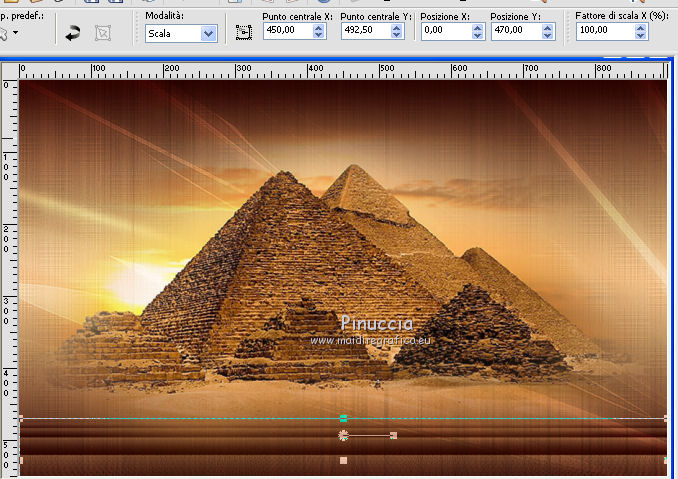The height and width of the screenshot is (479, 678).
Task: Decrease Posizione Y with the down arrow
Action: (x=547, y=35)
